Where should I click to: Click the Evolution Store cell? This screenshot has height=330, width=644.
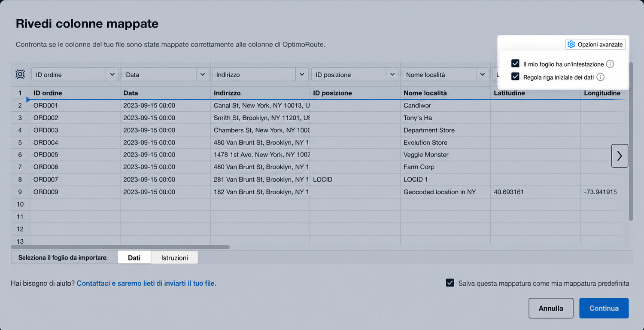pyautogui.click(x=445, y=142)
